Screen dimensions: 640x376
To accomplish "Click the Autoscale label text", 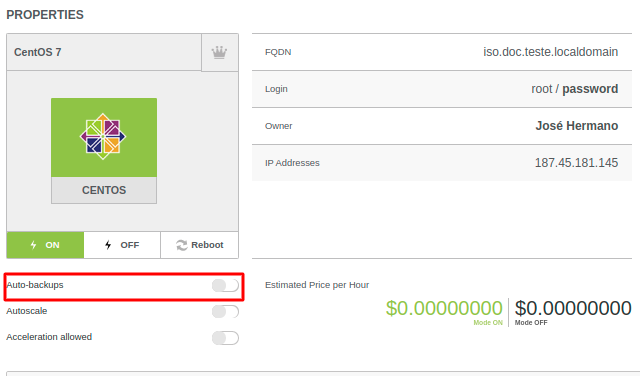I will [27, 311].
